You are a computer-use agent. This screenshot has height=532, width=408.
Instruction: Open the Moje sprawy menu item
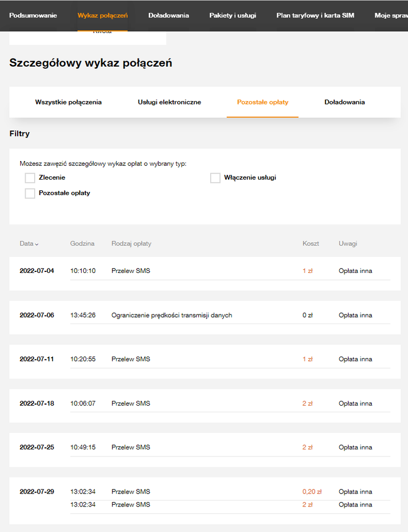click(391, 15)
